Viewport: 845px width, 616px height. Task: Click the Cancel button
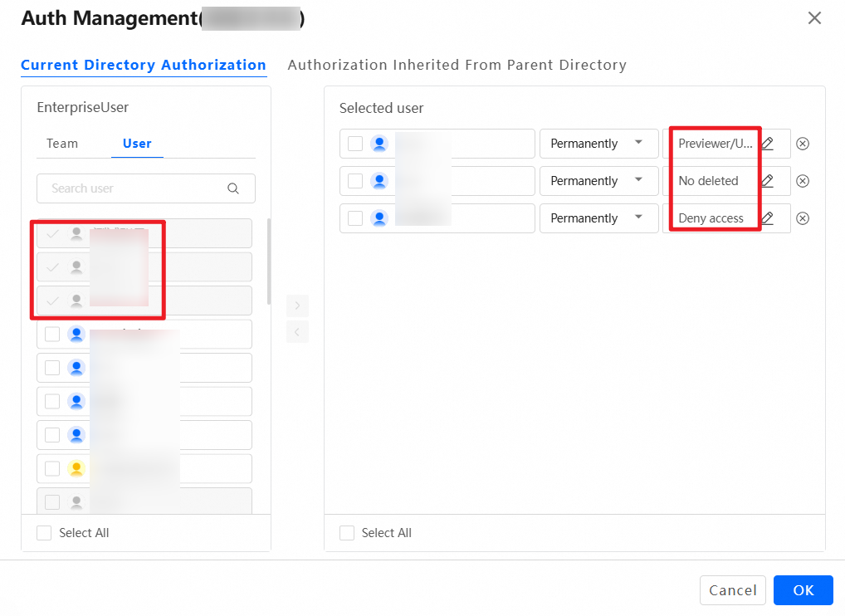tap(732, 590)
